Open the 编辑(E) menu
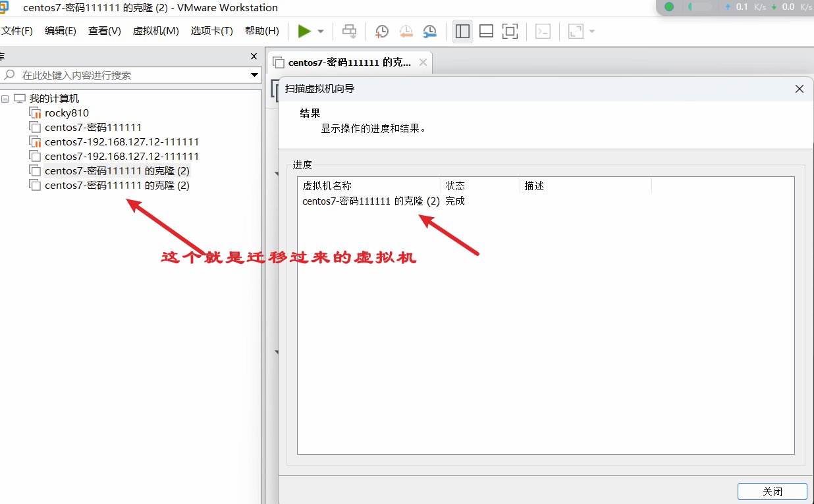 [x=61, y=31]
